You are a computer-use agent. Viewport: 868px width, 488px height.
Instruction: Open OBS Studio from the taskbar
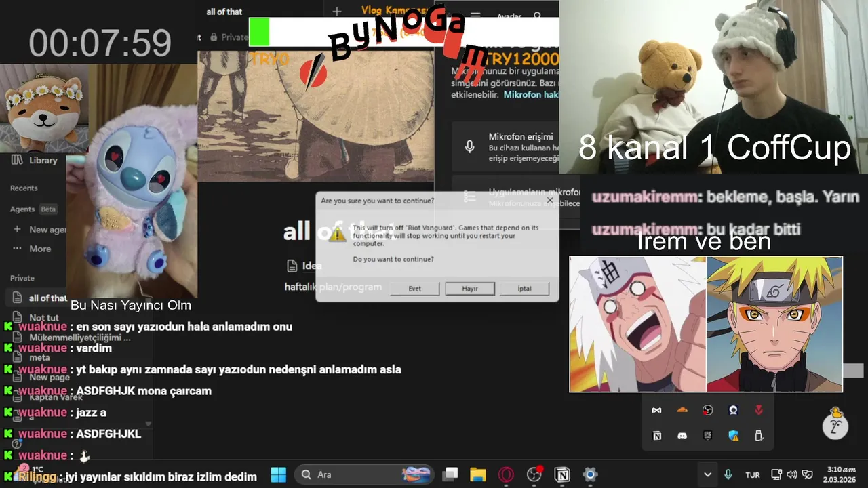pyautogui.click(x=534, y=474)
